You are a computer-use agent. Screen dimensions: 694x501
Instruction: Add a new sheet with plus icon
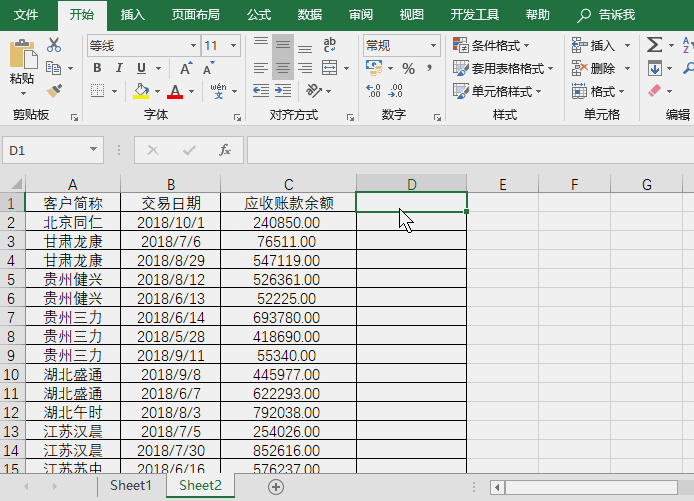pyautogui.click(x=276, y=486)
